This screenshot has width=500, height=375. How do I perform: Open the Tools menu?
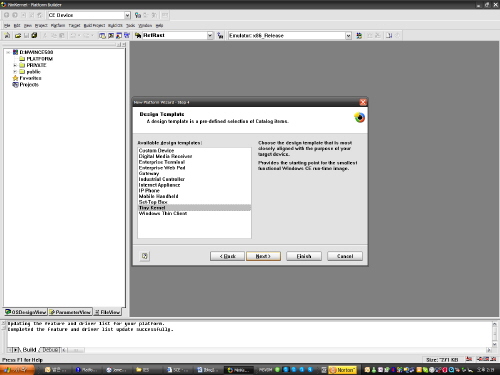point(130,25)
